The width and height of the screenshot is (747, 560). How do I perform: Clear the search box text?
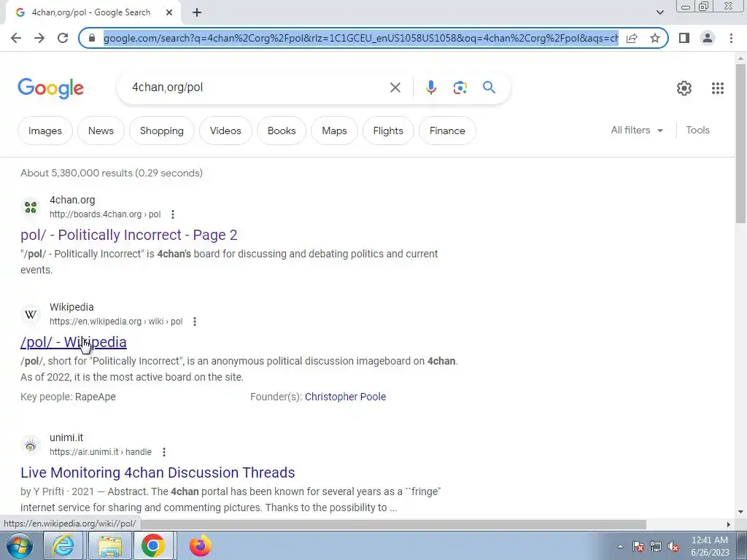[395, 87]
